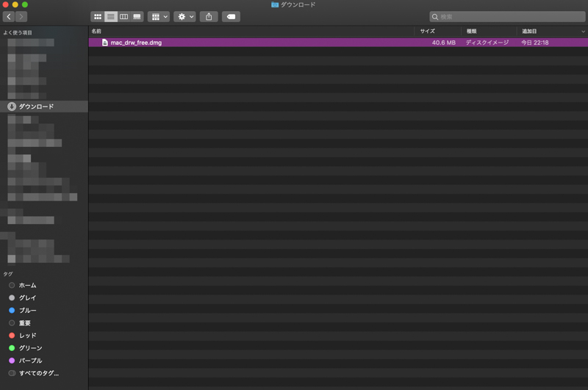Click the gray color dot next to グレイ

point(12,298)
